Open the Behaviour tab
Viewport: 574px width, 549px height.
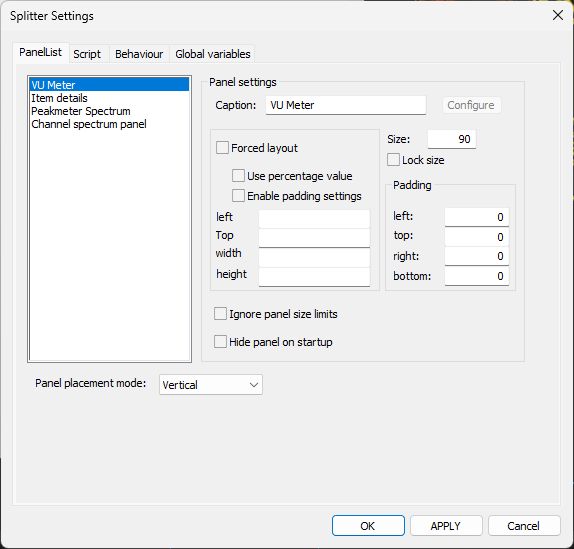pyautogui.click(x=139, y=54)
